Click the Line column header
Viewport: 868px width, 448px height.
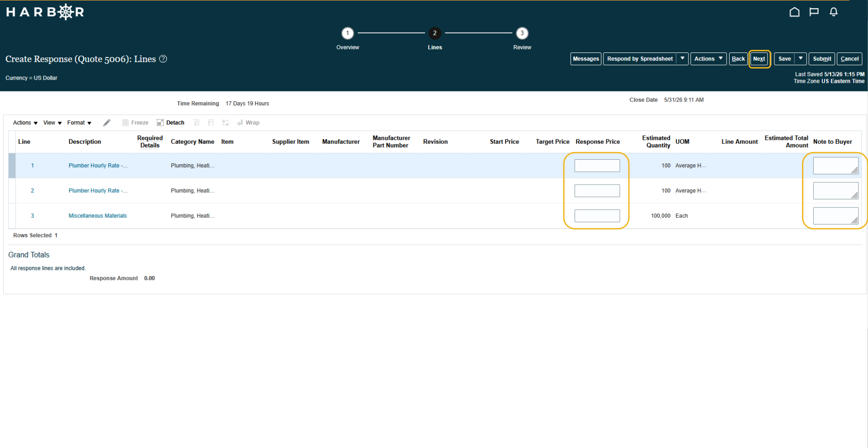click(24, 142)
